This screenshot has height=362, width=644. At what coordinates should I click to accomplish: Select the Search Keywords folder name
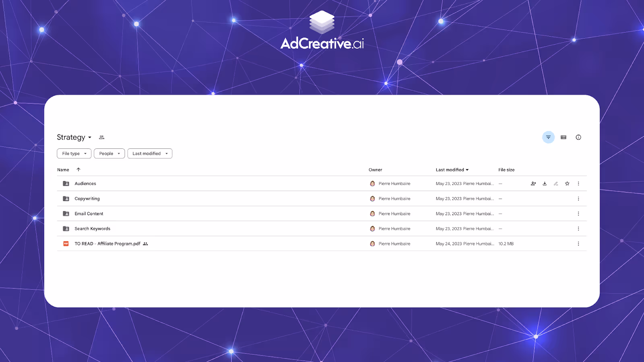pos(92,229)
